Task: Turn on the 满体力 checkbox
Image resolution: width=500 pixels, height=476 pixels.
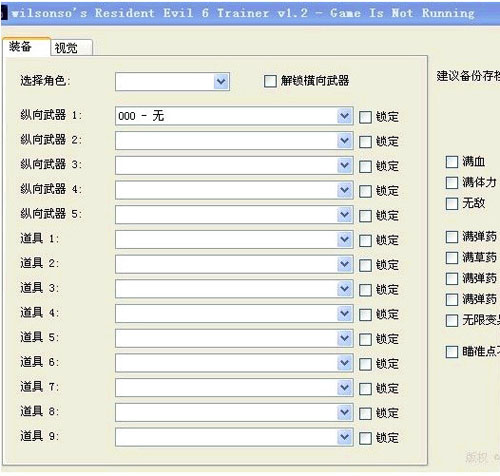Action: (x=452, y=183)
